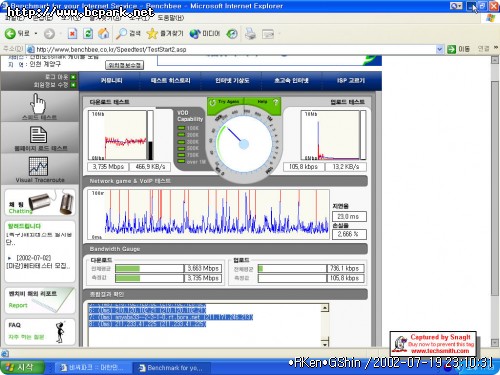This screenshot has width=500, height=375.
Task: Open the 인터넷 기상도 navigation tab
Action: tap(232, 81)
